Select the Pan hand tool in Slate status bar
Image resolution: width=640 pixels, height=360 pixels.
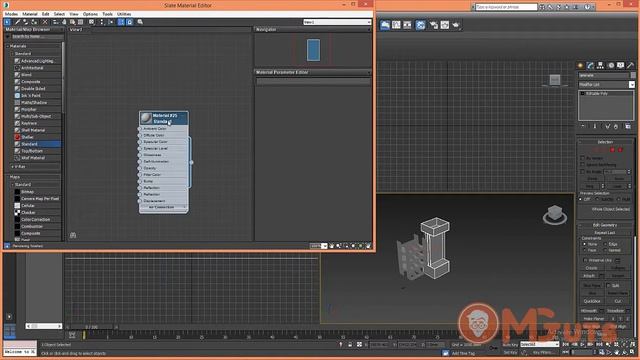click(x=331, y=246)
